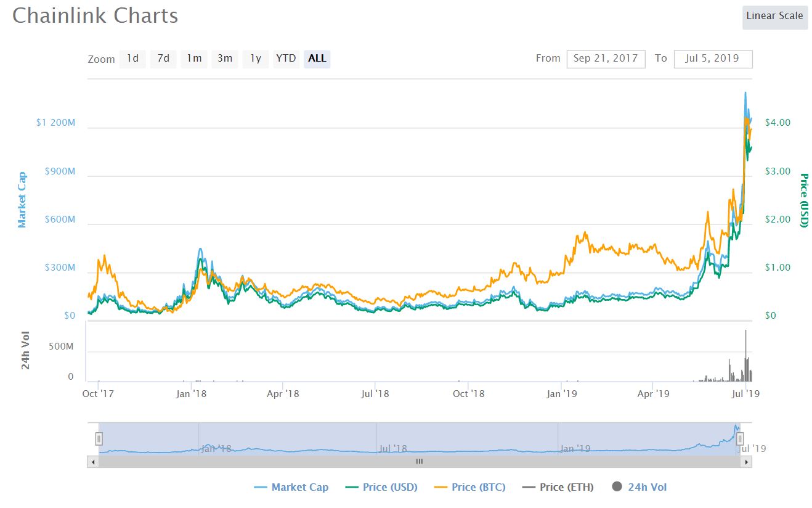Click the July 2019 volume spike bar
The width and height of the screenshot is (812, 508).
pyautogui.click(x=746, y=356)
